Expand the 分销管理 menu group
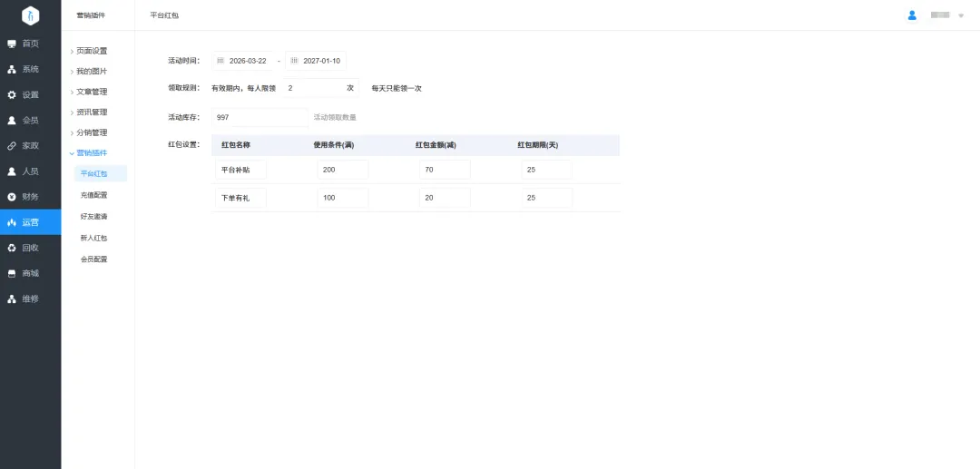This screenshot has height=469, width=980. (x=91, y=132)
